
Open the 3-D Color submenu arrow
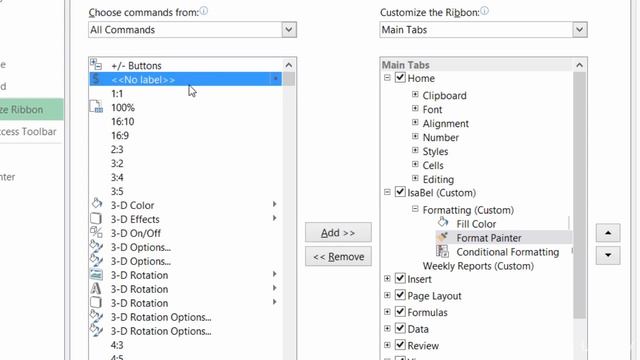point(275,204)
